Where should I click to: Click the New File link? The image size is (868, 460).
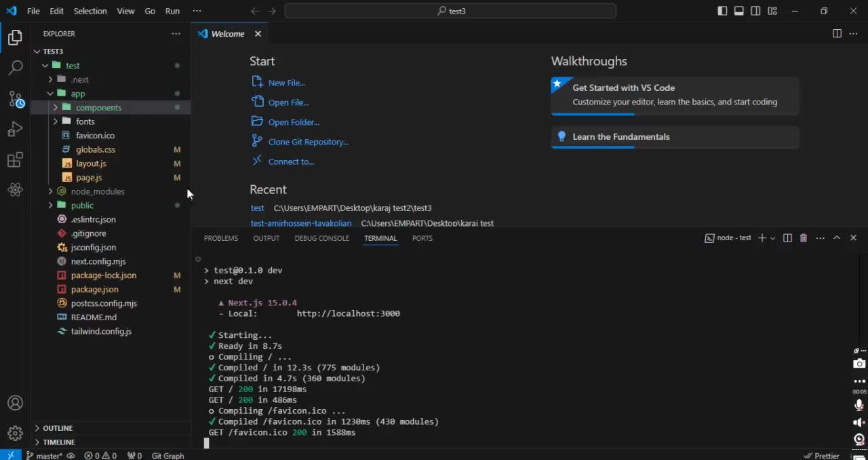(x=286, y=83)
